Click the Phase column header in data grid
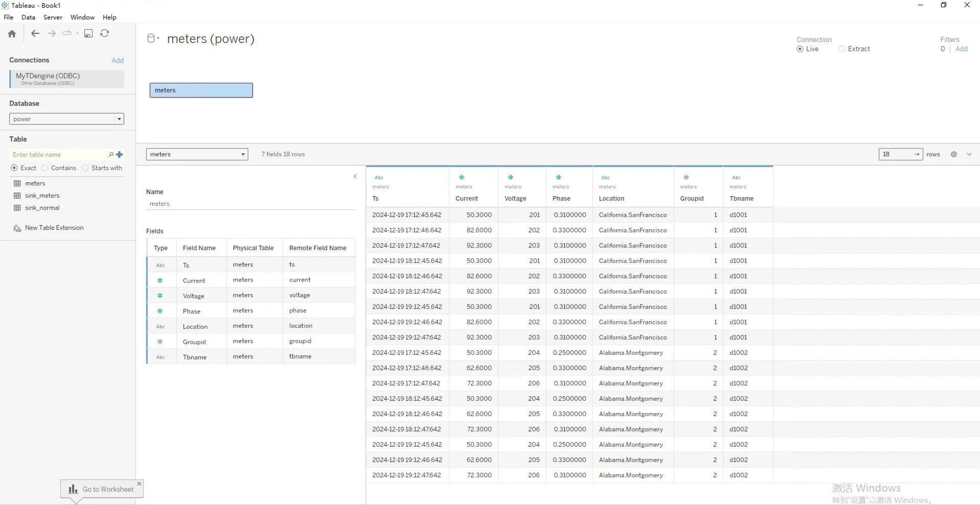This screenshot has height=505, width=980. click(x=561, y=199)
